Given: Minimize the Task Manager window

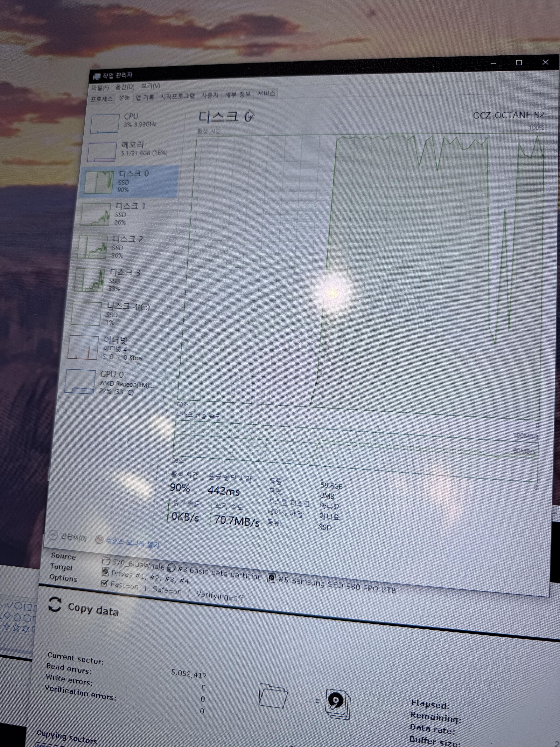Looking at the screenshot, I should [494, 63].
